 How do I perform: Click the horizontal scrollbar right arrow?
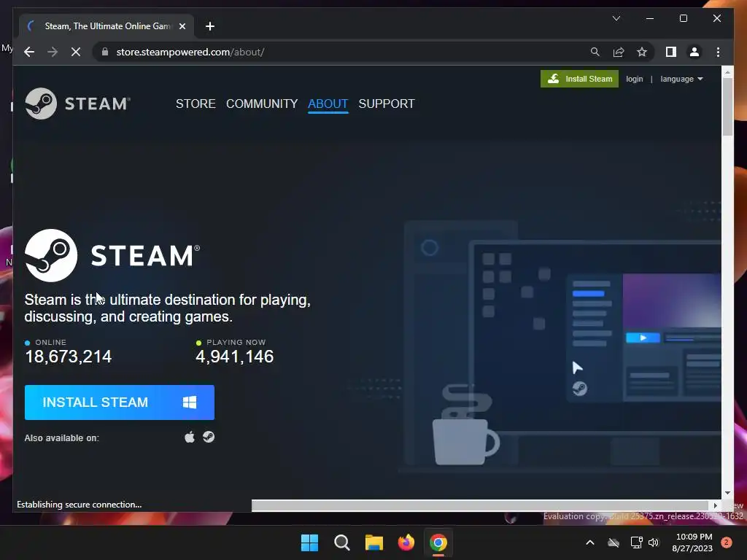(715, 505)
